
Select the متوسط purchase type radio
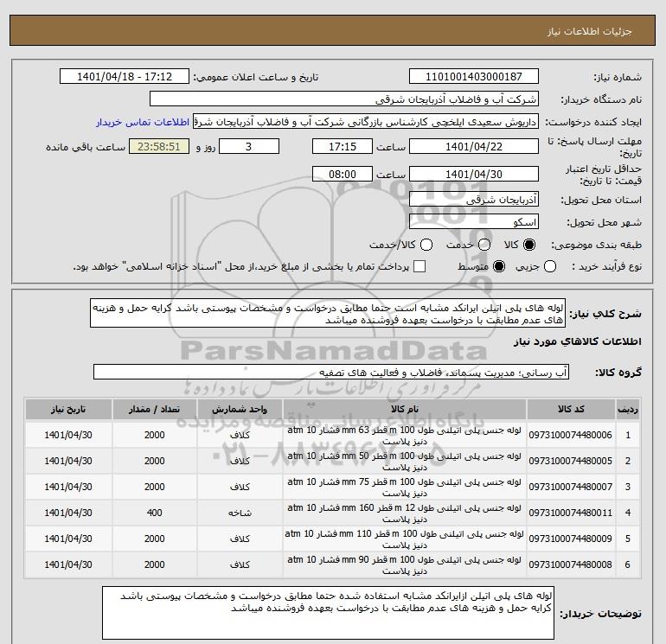[499, 266]
